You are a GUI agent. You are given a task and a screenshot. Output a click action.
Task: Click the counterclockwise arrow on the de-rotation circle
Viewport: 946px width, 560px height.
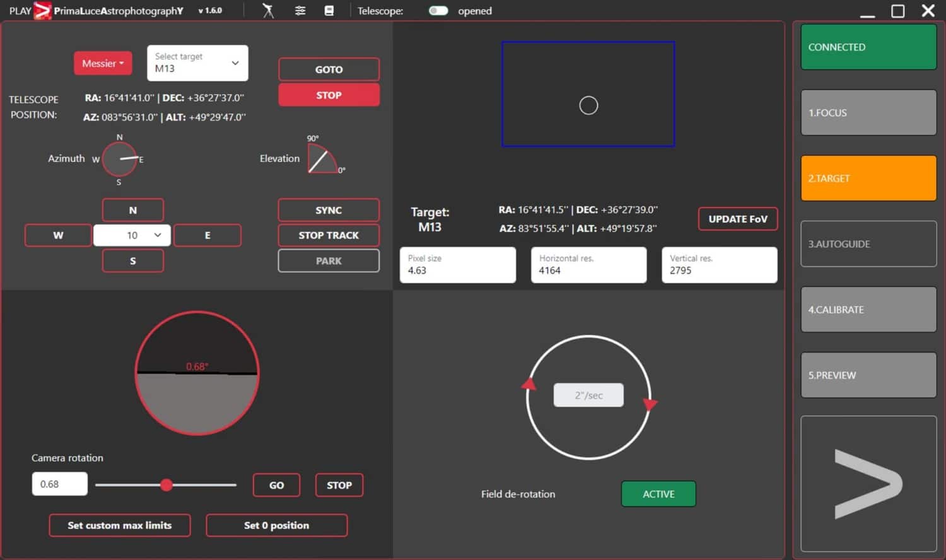pyautogui.click(x=528, y=384)
